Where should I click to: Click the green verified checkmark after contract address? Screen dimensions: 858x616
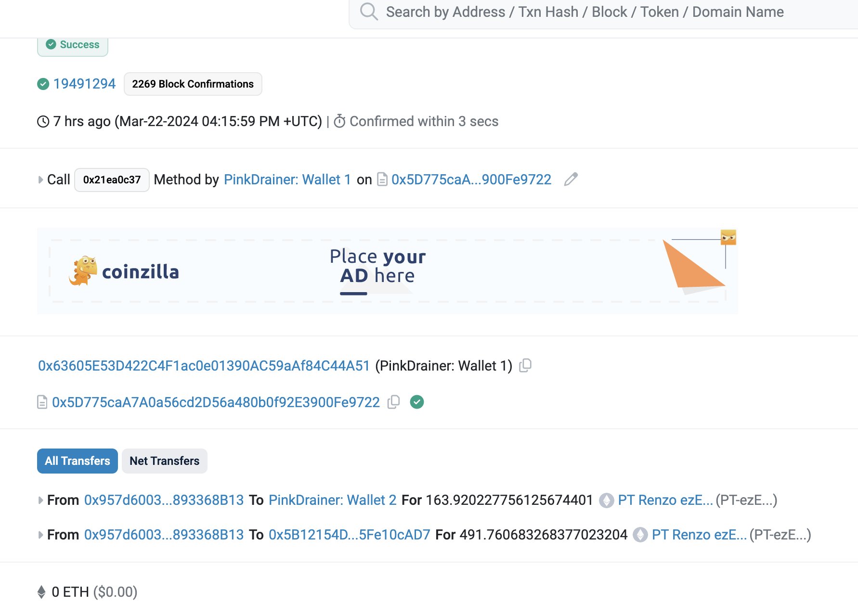pyautogui.click(x=417, y=402)
